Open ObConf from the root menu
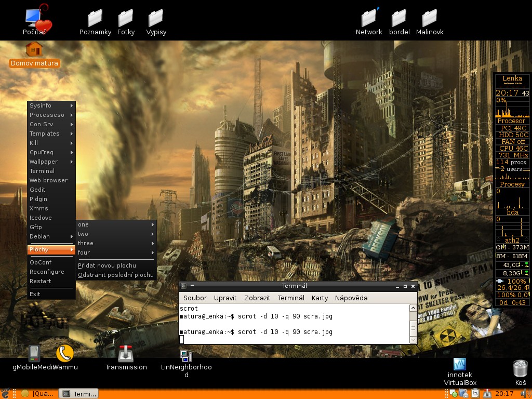The width and height of the screenshot is (532, 399). 51,262
